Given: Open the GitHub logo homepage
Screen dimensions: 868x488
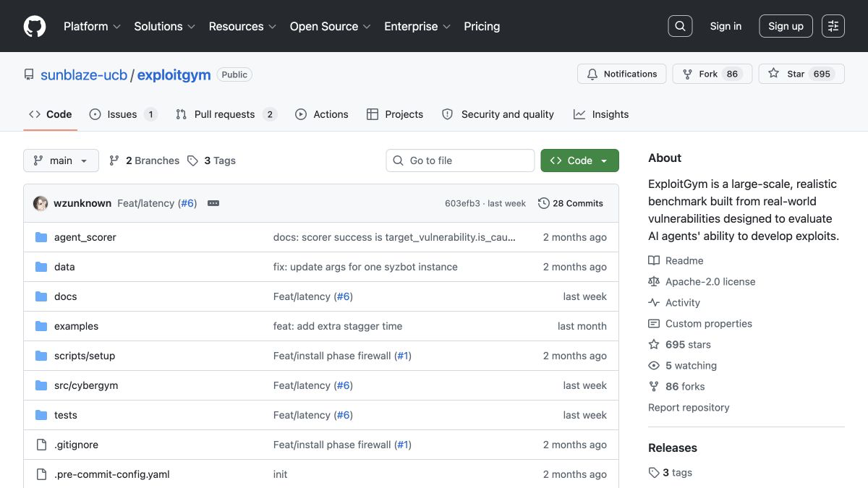Looking at the screenshot, I should click(35, 26).
